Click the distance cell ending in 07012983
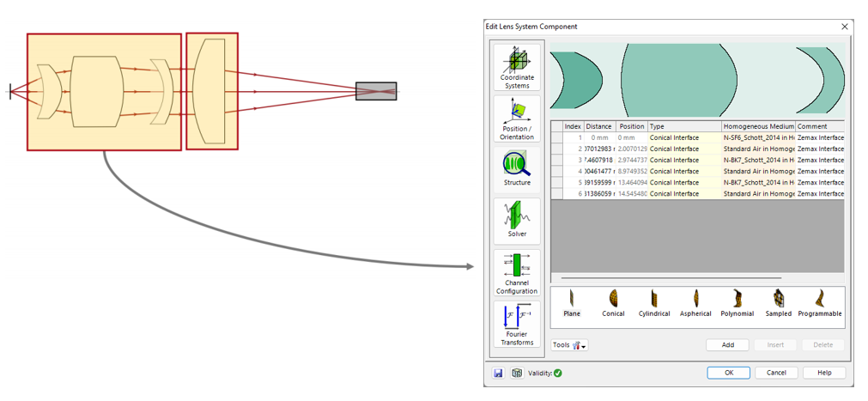The height and width of the screenshot is (401, 868). [x=599, y=149]
